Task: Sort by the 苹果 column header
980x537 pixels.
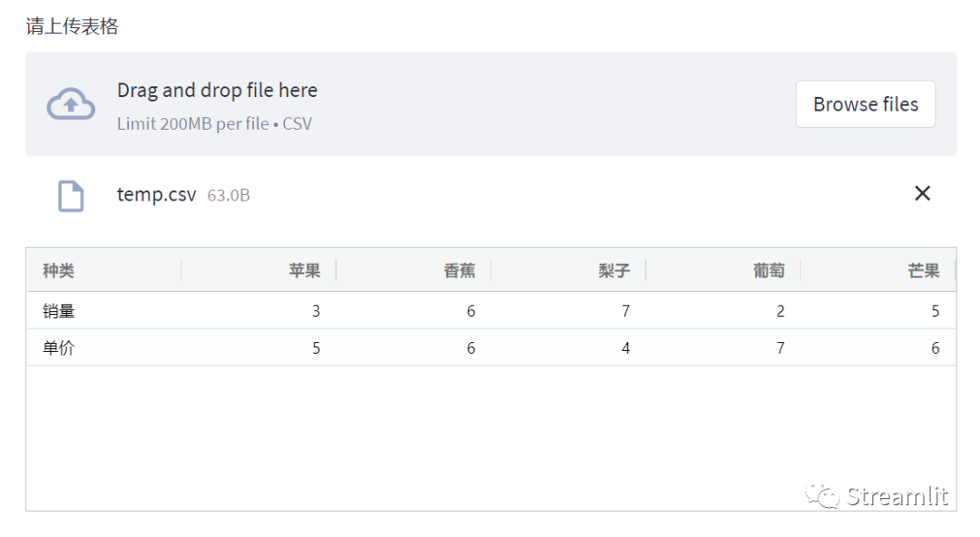Action: click(x=304, y=270)
